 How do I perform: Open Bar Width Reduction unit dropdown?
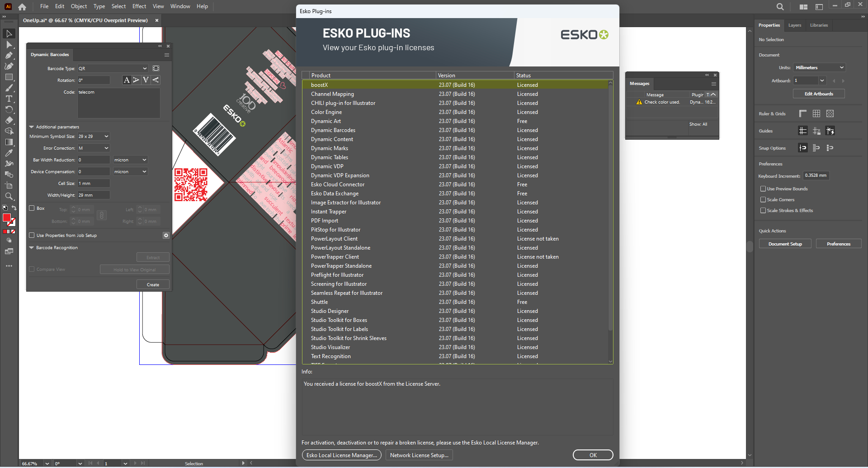click(x=130, y=160)
